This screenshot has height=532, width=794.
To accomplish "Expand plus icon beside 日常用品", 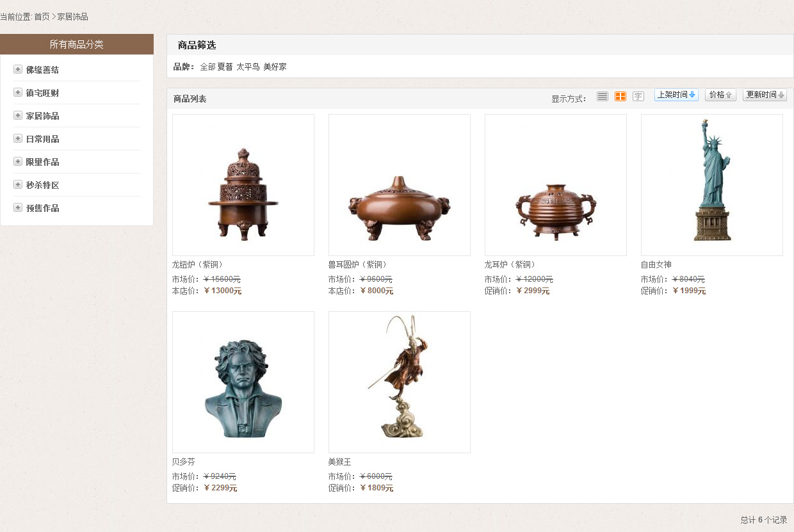I will (18, 138).
